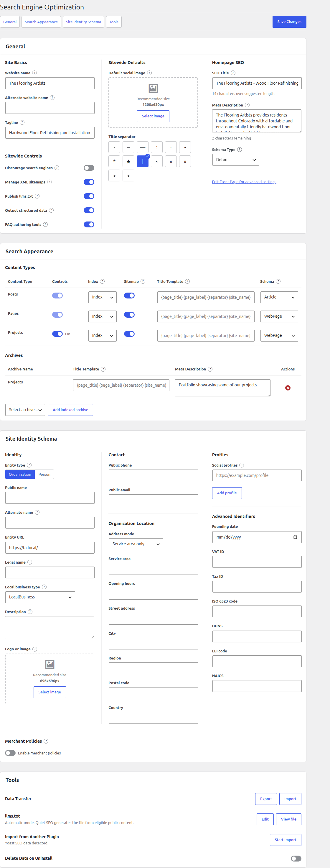Click View file for llms.txt
Screen dimensions: 330x868
[288, 819]
